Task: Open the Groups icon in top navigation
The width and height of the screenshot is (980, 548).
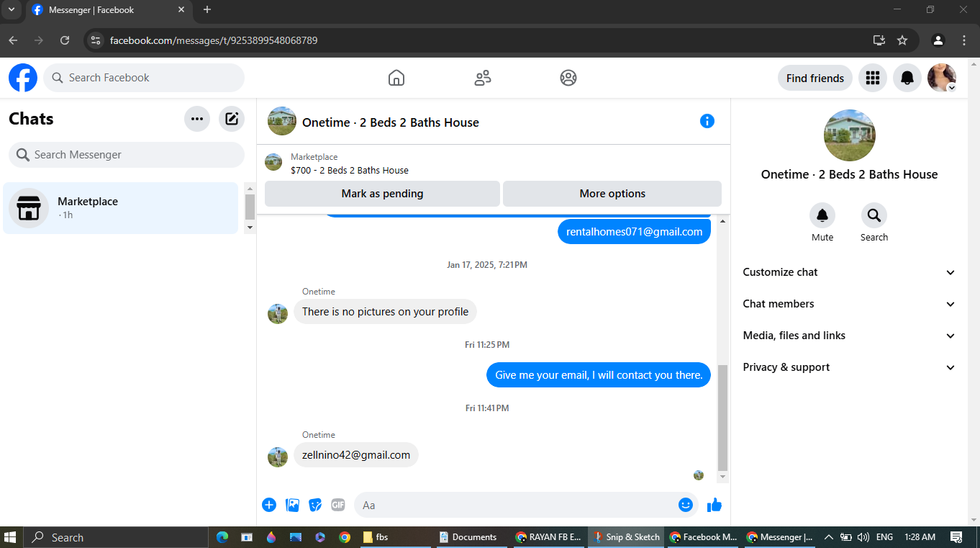Action: (x=568, y=78)
